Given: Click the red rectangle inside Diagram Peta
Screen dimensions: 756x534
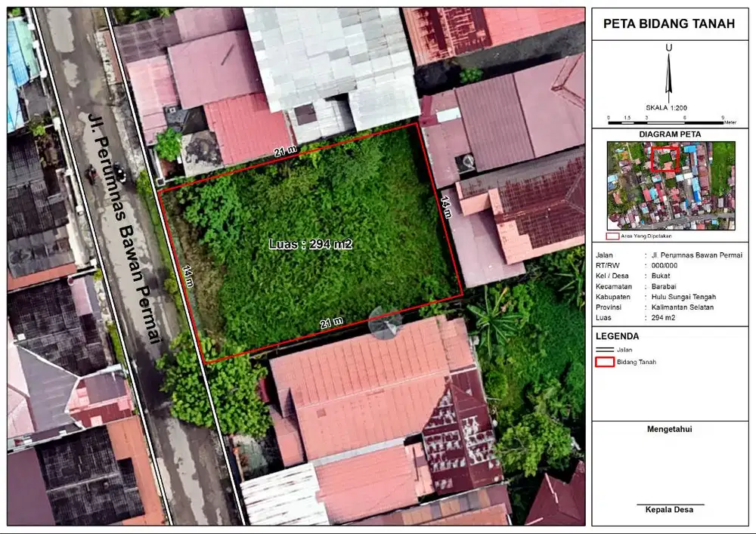Looking at the screenshot, I should [665, 159].
